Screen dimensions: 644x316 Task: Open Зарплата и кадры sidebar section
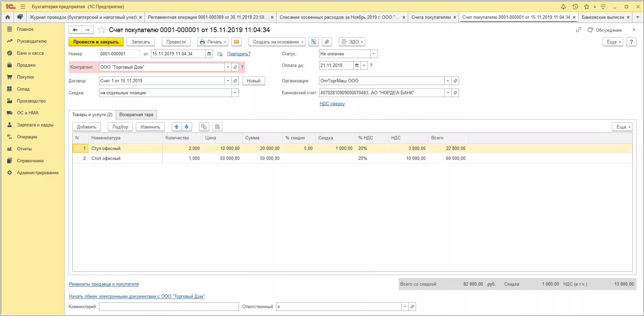coord(35,125)
